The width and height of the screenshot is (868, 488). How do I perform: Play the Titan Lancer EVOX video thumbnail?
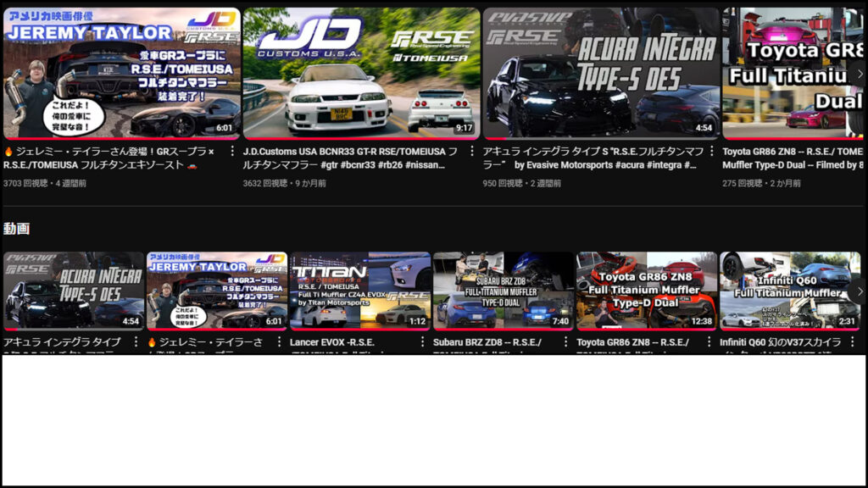[x=360, y=291]
